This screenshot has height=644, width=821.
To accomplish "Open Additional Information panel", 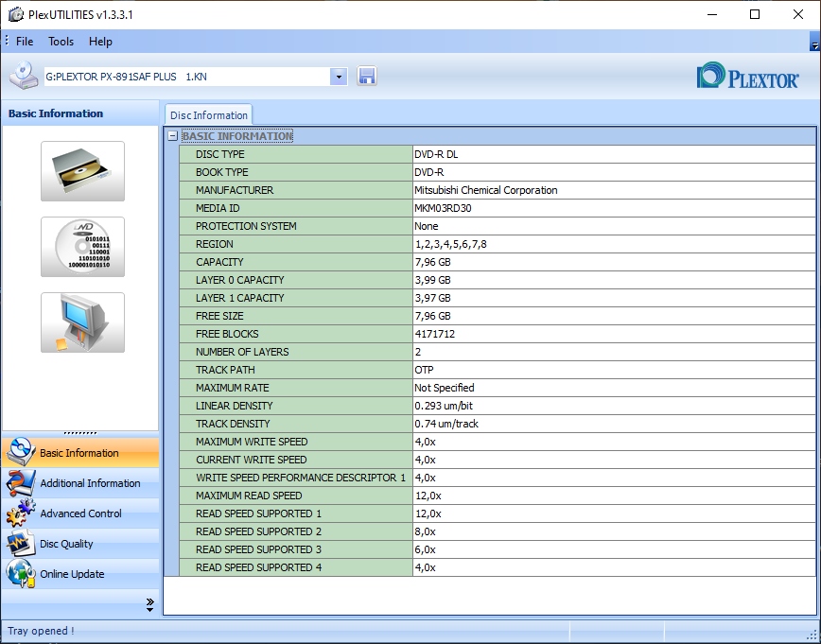I will [x=90, y=483].
